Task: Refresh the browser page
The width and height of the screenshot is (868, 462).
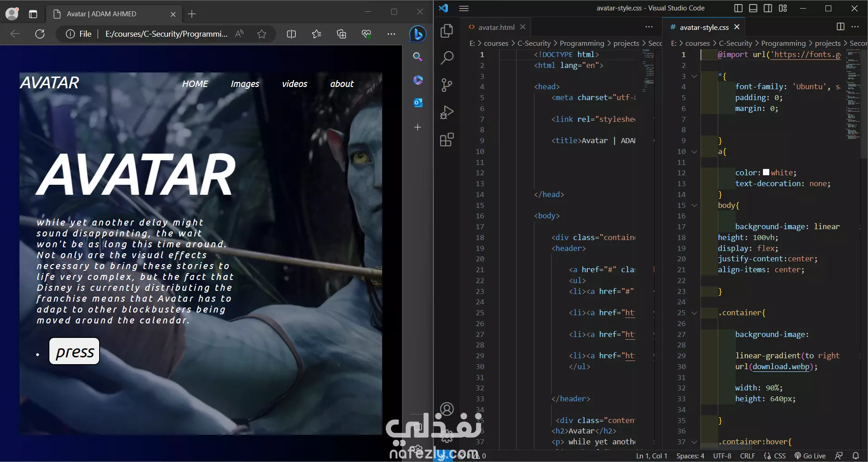Action: (x=40, y=34)
